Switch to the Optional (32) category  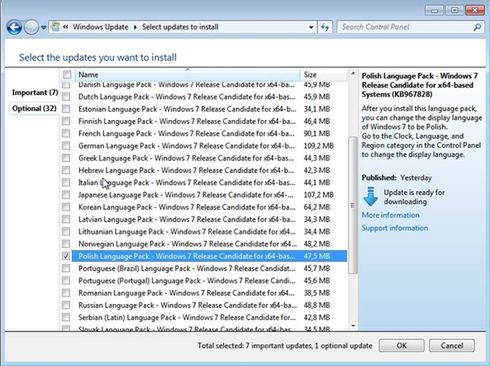(x=34, y=108)
